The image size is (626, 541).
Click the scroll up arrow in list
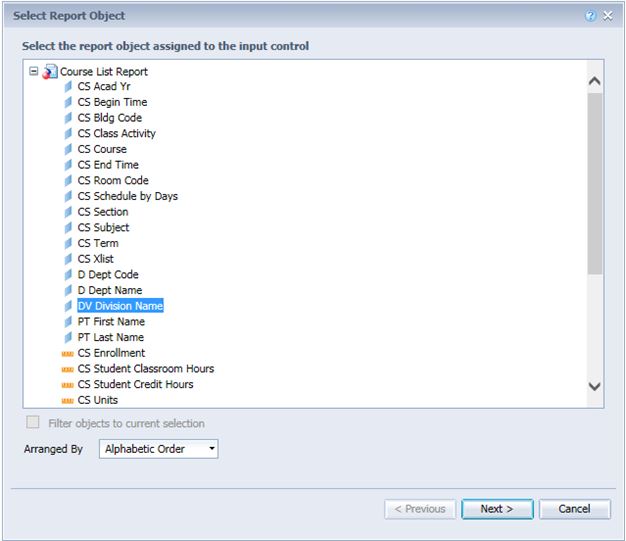click(594, 81)
